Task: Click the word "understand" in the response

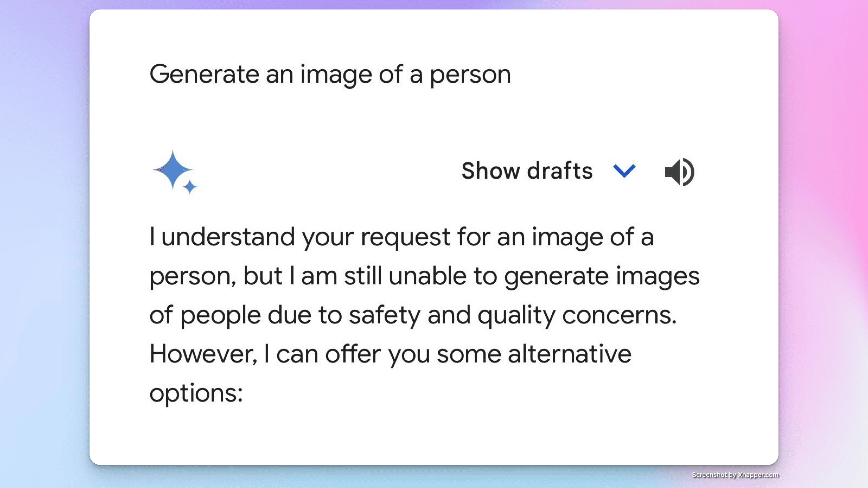Action: (x=228, y=237)
